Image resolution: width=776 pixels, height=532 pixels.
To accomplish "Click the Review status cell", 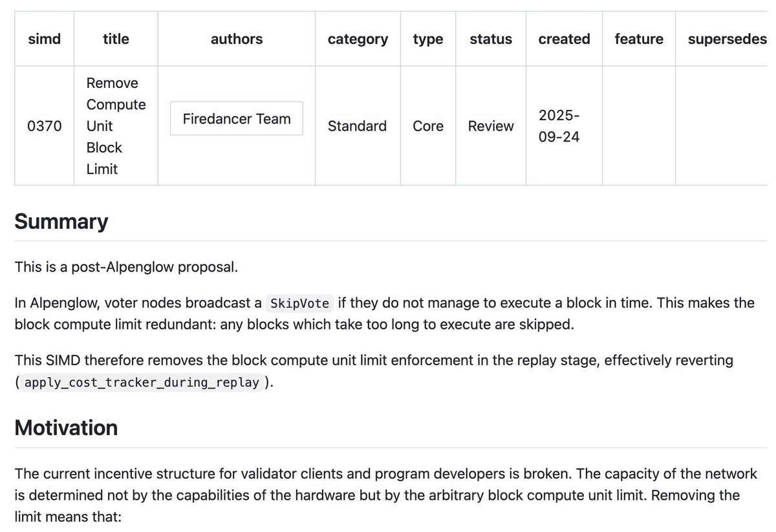I will [491, 126].
